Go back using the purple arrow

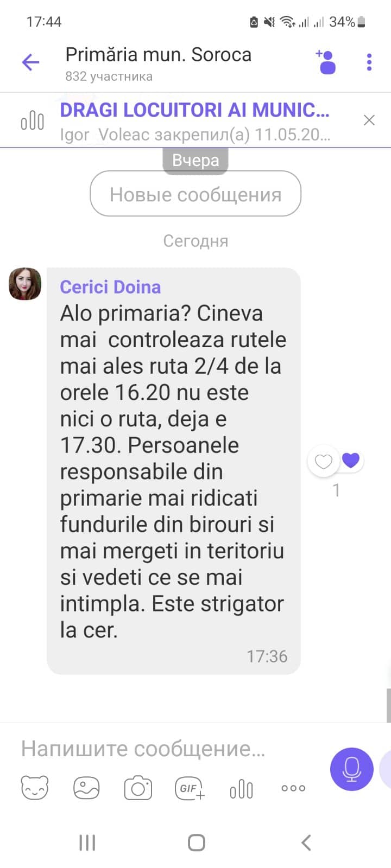[x=30, y=62]
